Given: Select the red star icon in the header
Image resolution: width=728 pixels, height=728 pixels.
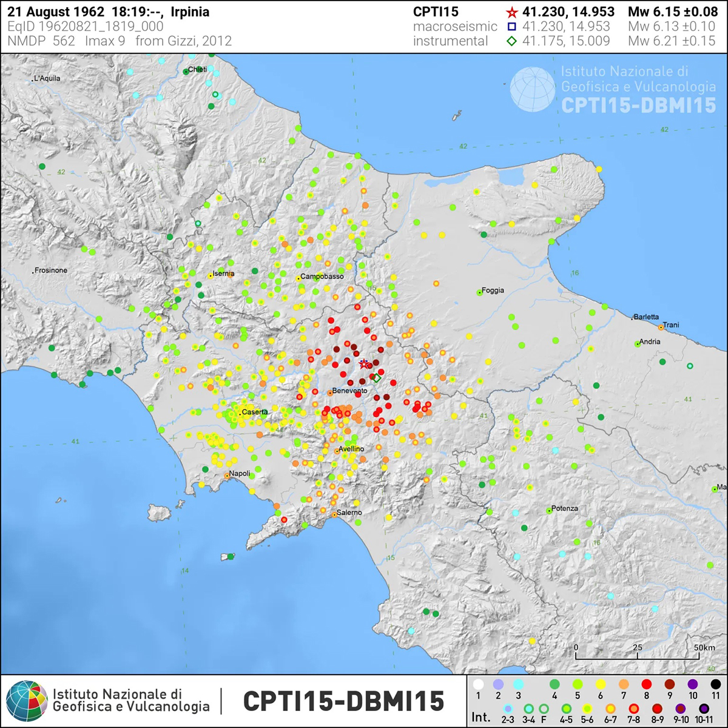Looking at the screenshot, I should click(511, 12).
